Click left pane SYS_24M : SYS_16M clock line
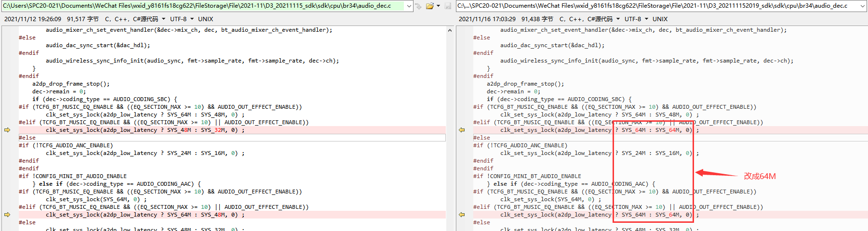Viewport: 868px width, 231px height. pos(145,153)
